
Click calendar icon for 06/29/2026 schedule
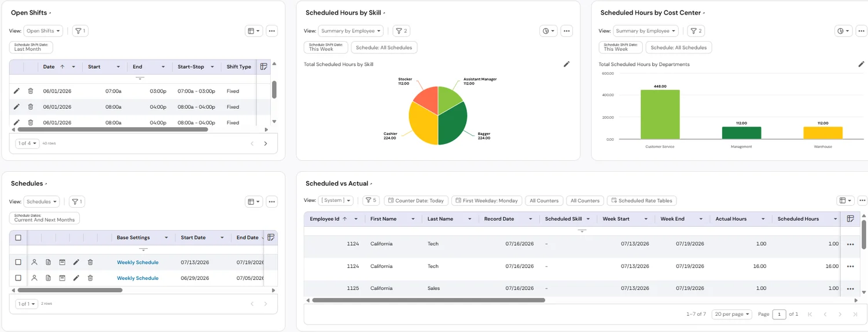pos(62,278)
